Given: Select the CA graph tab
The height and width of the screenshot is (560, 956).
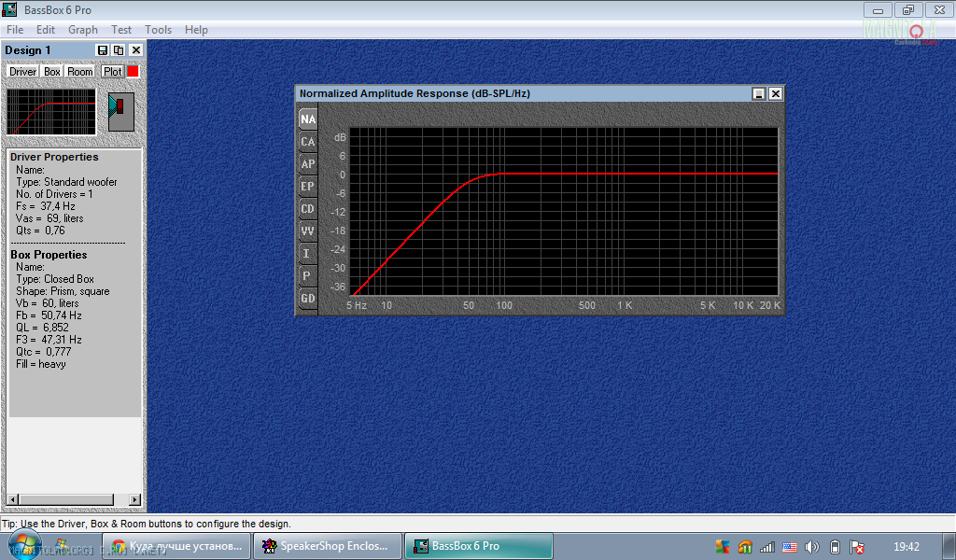Looking at the screenshot, I should (307, 142).
